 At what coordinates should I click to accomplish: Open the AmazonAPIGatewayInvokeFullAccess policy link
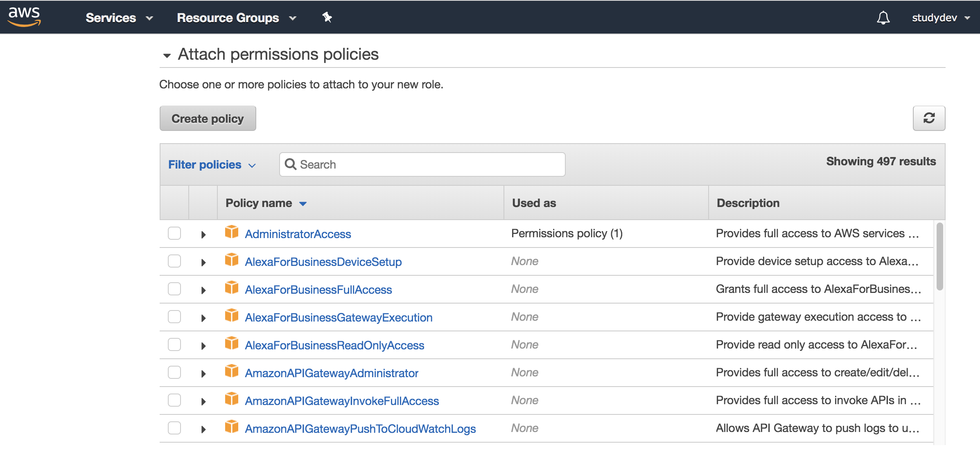pos(342,401)
